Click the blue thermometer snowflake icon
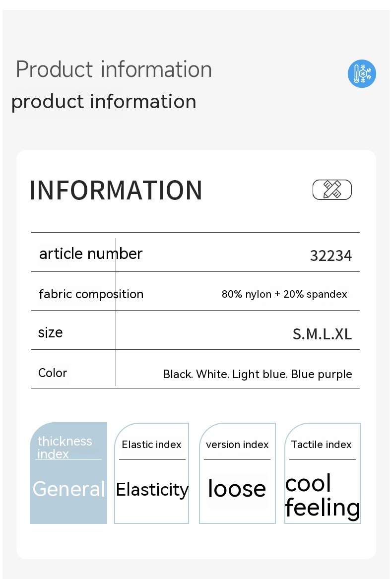The image size is (392, 579). point(362,74)
